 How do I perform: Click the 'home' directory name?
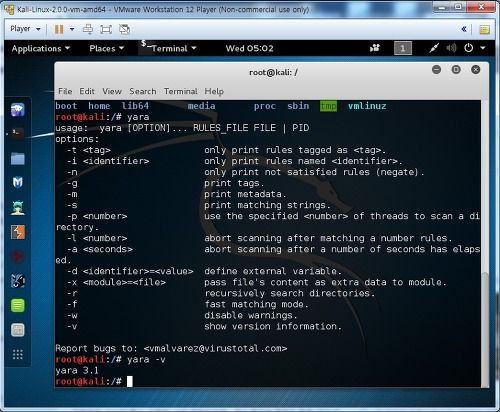click(99, 106)
